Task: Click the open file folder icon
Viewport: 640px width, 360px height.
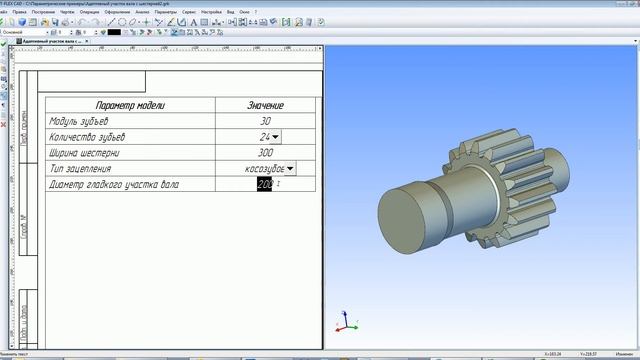Action: click(x=44, y=22)
